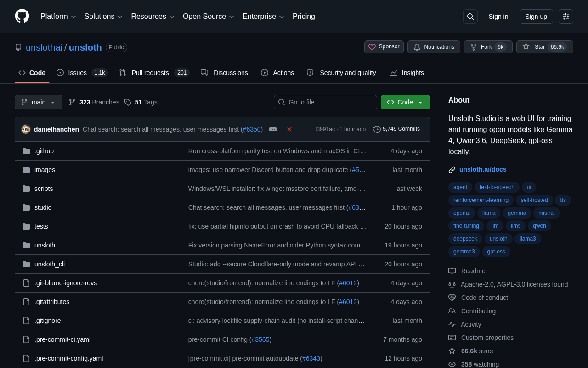The height and width of the screenshot is (368, 588).
Task: Expand the Resources menu
Action: (153, 17)
